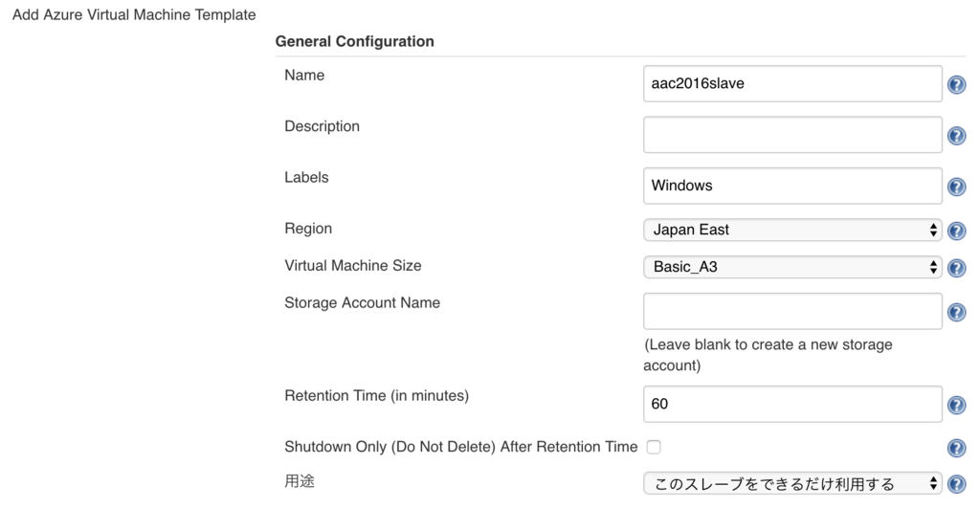
Task: Open help icon for Storage Account Name
Action: (x=956, y=312)
